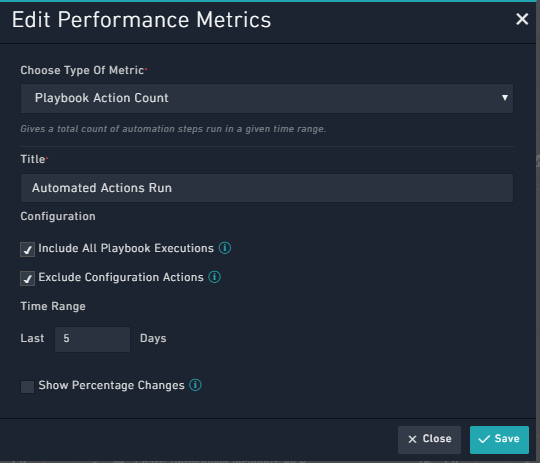Save the performance metrics settings
Screen dimensions: 540x463
click(499, 440)
